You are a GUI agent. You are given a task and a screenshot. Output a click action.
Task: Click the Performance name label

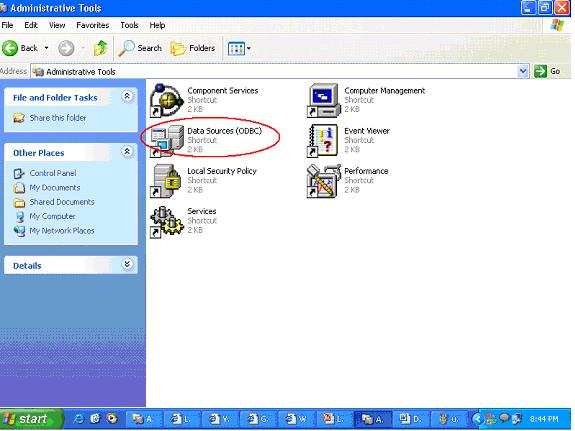pos(366,171)
